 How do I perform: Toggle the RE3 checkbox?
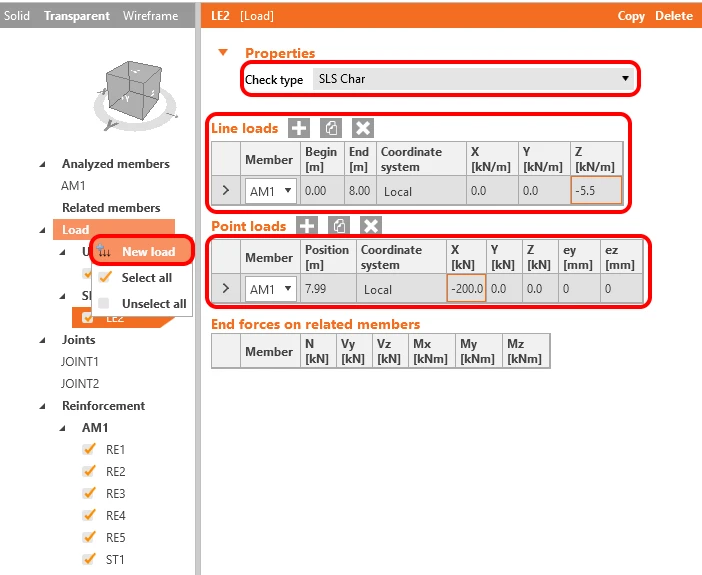click(x=89, y=493)
